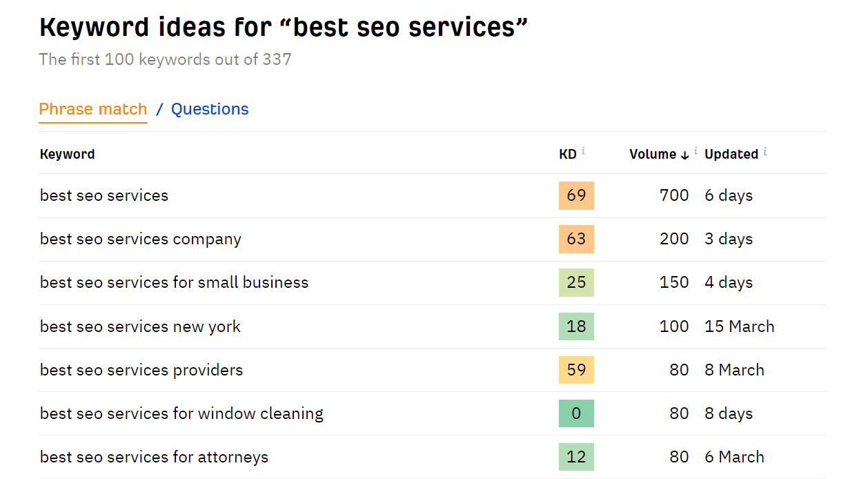Click the info icon next to Volume
Image resolution: width=868 pixels, height=479 pixels.
coord(696,150)
